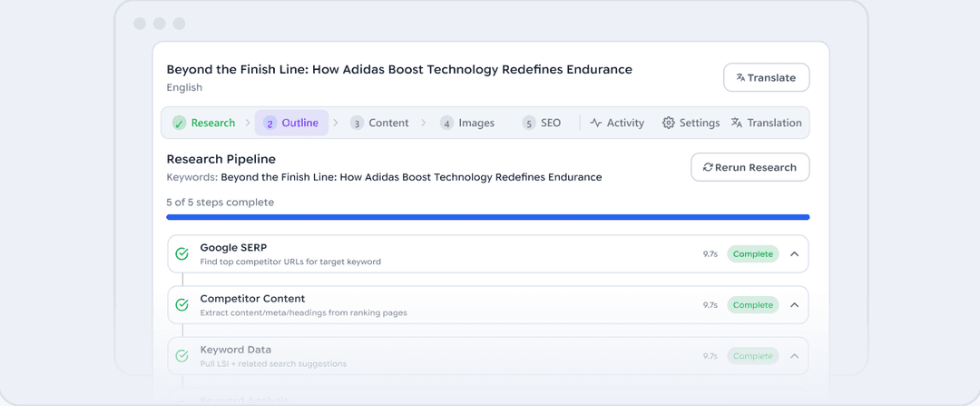
Task: Click Complete badge on Competitor Content
Action: [752, 304]
